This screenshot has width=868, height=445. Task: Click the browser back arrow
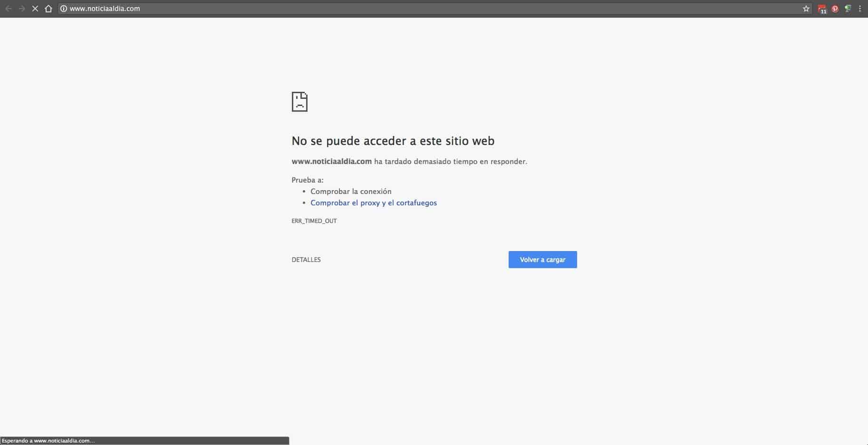[8, 9]
